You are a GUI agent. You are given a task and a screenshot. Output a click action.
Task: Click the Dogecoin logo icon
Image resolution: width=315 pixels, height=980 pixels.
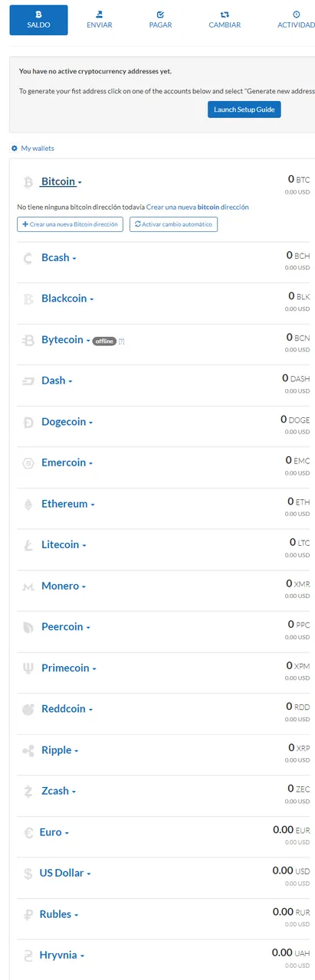pos(28,422)
